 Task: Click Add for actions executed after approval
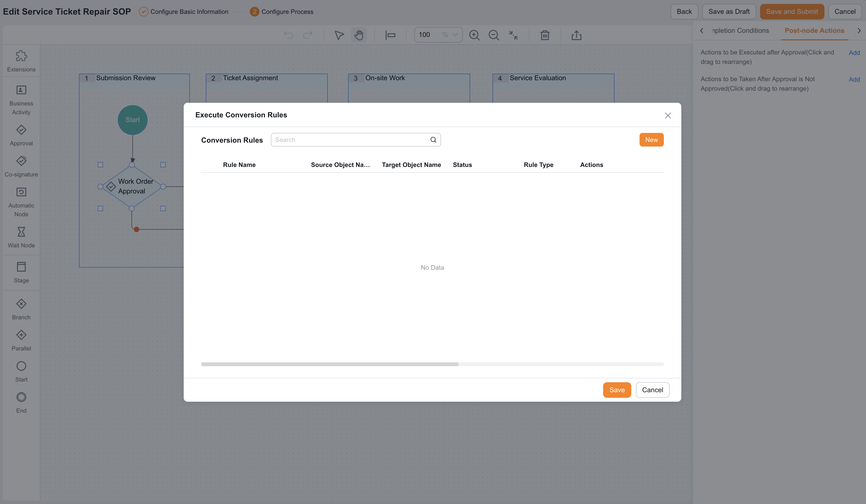[854, 52]
